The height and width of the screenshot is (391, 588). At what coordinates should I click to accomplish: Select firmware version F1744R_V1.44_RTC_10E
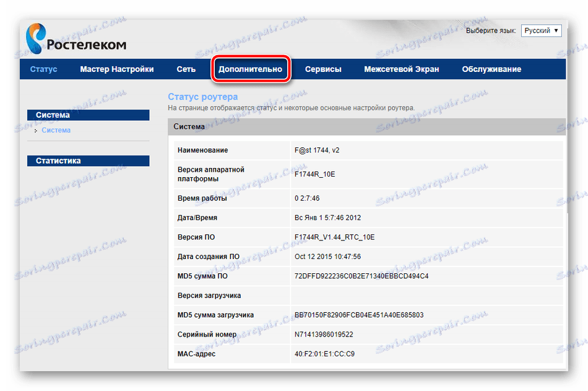(334, 237)
